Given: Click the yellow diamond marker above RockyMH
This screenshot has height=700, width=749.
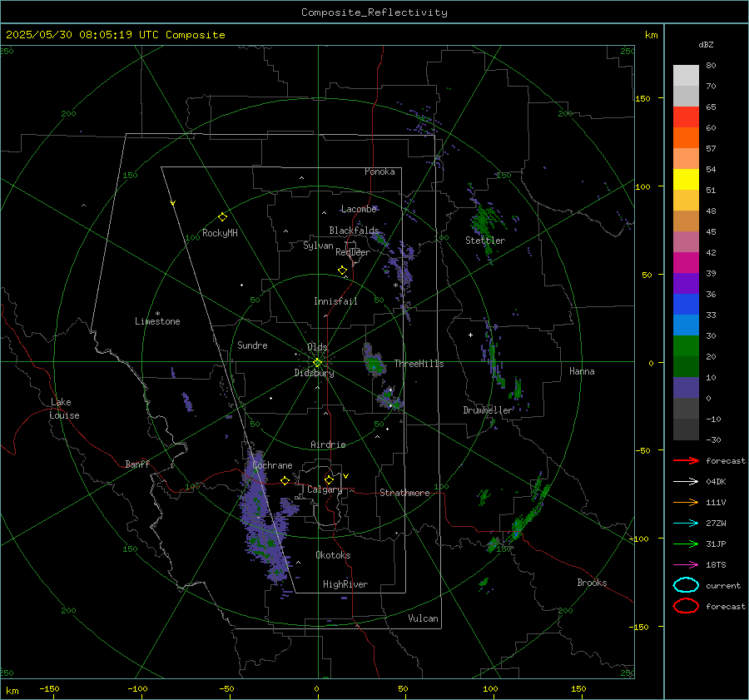Looking at the screenshot, I should pyautogui.click(x=222, y=217).
